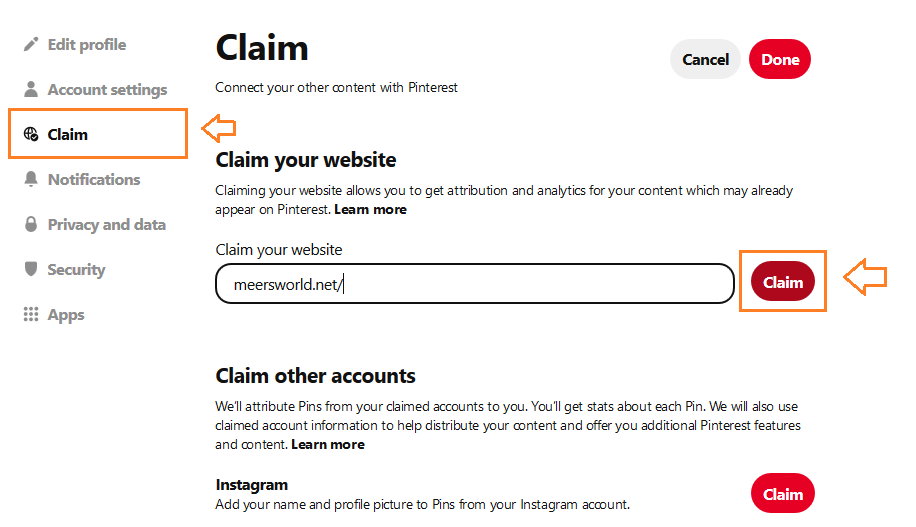Go to Account settings section
The height and width of the screenshot is (527, 916).
[107, 90]
